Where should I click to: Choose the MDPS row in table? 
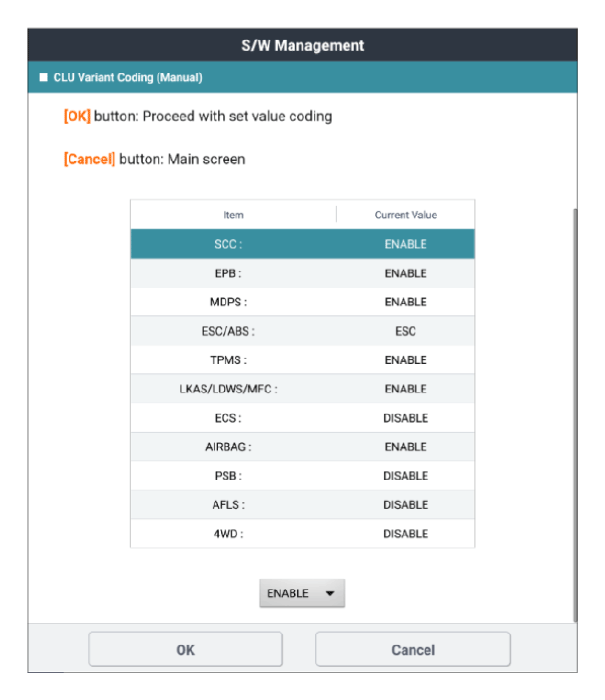tap(302, 302)
